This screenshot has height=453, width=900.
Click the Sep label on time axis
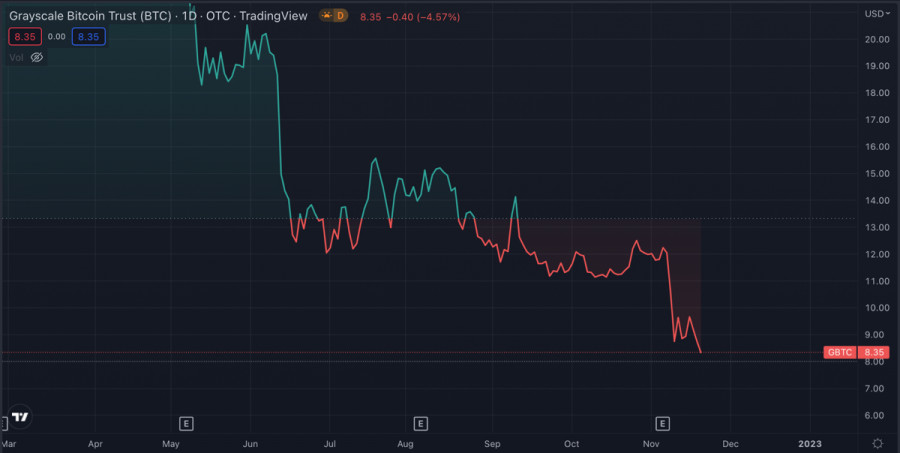point(492,444)
